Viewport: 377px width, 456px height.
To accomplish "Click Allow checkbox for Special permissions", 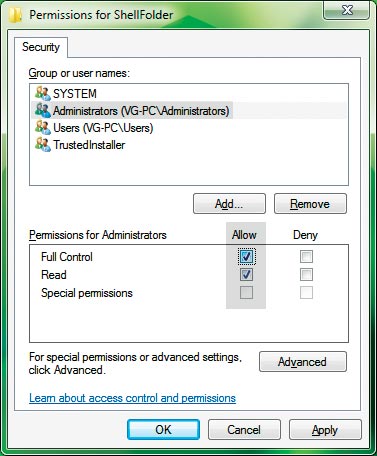I will point(246,293).
